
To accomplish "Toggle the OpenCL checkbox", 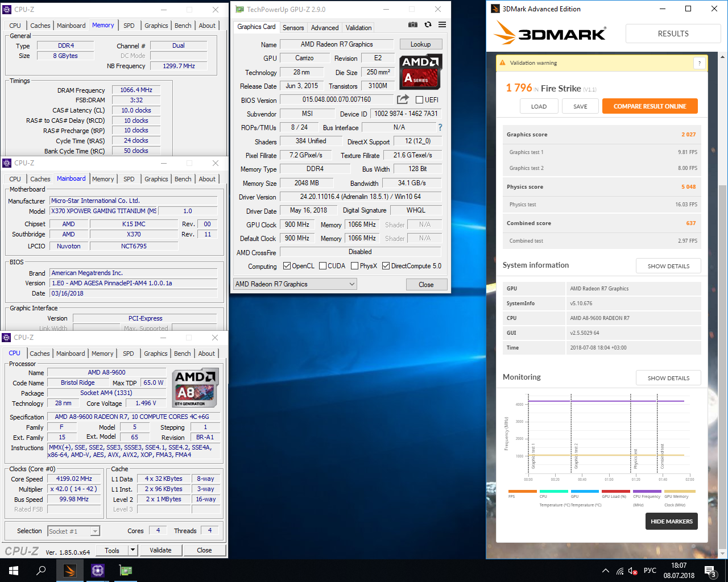I will pos(287,266).
